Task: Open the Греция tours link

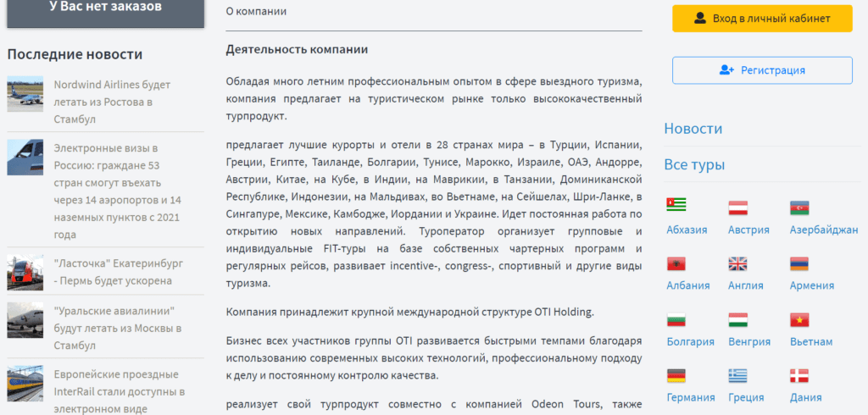Action: click(746, 397)
